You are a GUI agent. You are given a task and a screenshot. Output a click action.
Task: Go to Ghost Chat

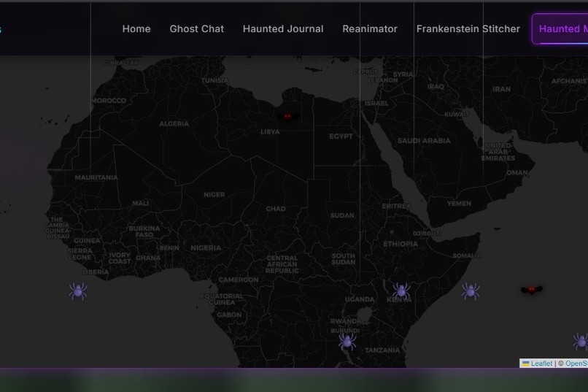[196, 29]
